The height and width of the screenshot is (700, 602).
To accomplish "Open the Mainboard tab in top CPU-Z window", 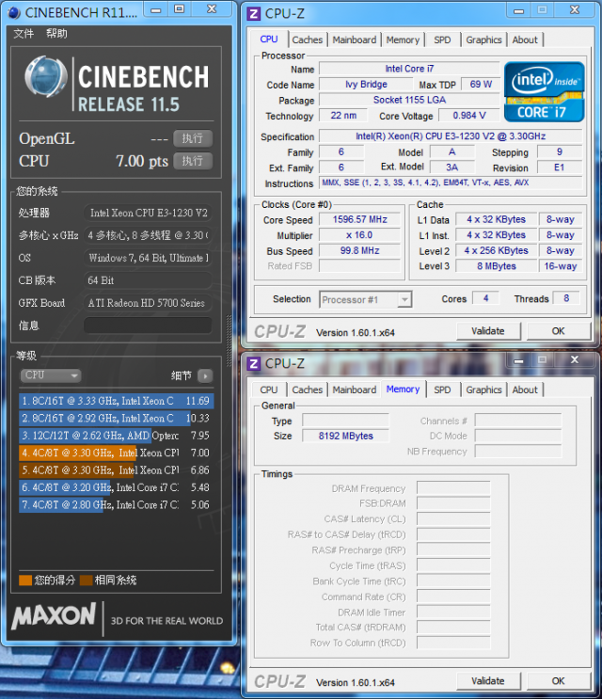I will point(355,40).
